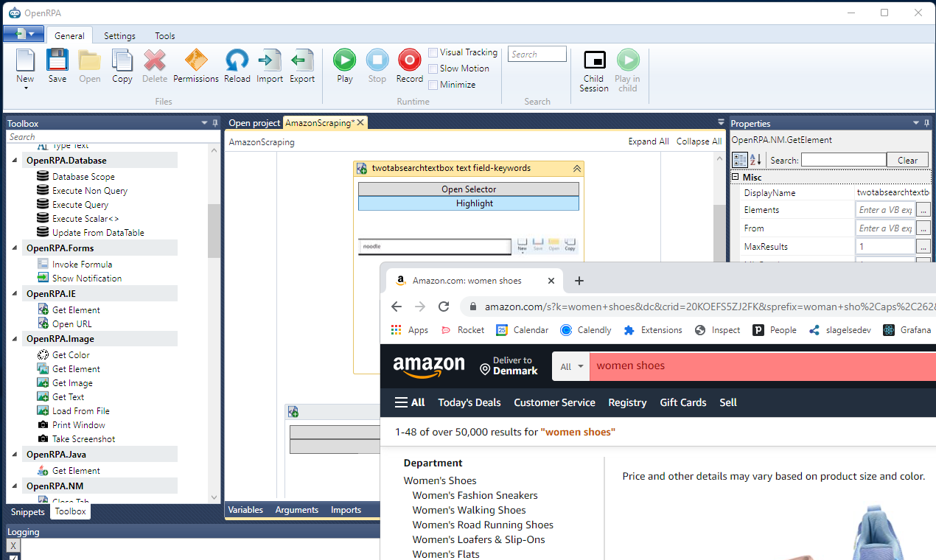Viewport: 936px width, 560px height.
Task: Click the Highlight button in activity
Action: [469, 203]
